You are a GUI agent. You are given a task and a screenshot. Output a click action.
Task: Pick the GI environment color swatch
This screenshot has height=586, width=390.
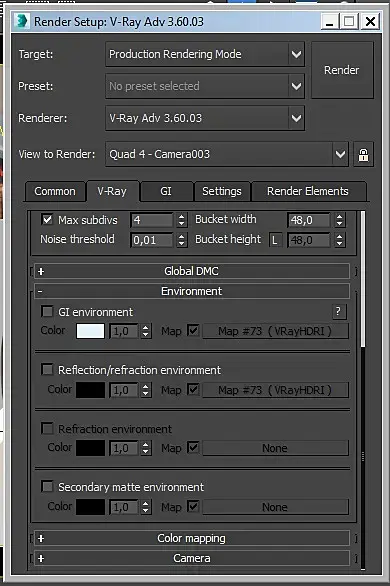pyautogui.click(x=90, y=331)
